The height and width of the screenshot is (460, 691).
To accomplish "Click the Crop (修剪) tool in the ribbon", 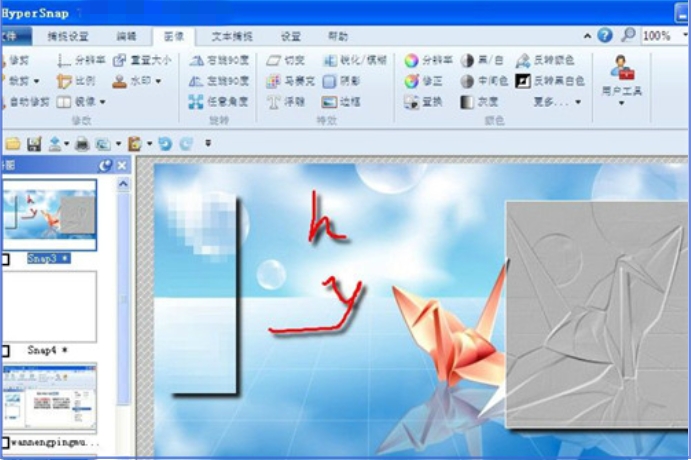I will (15, 60).
